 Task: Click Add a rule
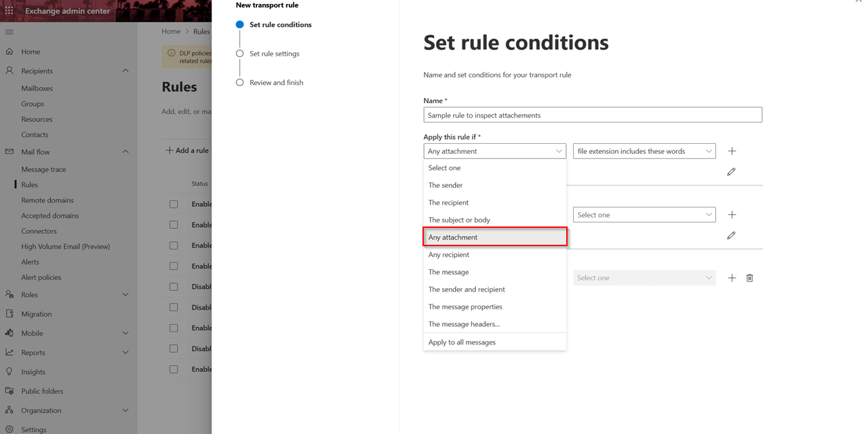[186, 150]
